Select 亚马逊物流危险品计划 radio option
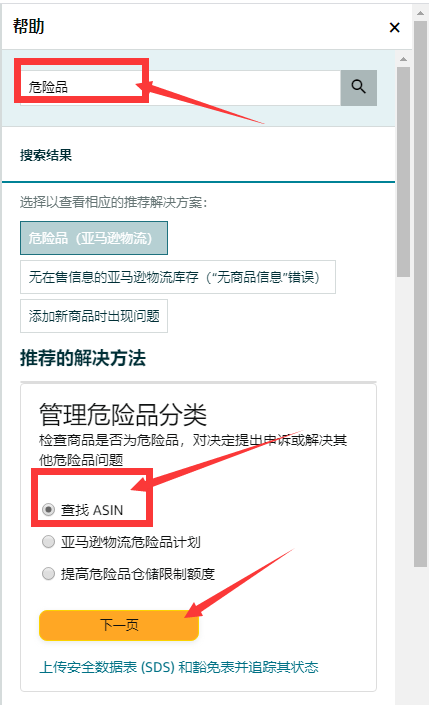 coord(49,541)
